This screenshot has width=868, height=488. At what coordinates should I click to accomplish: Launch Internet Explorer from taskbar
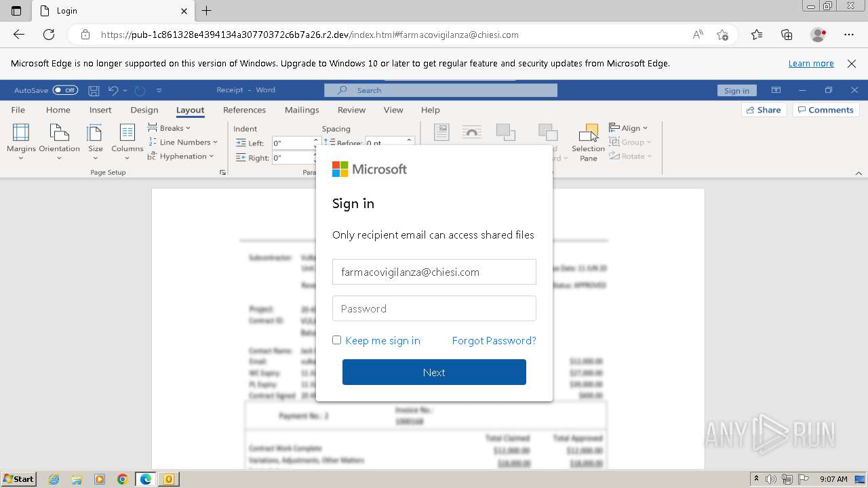[x=54, y=479]
